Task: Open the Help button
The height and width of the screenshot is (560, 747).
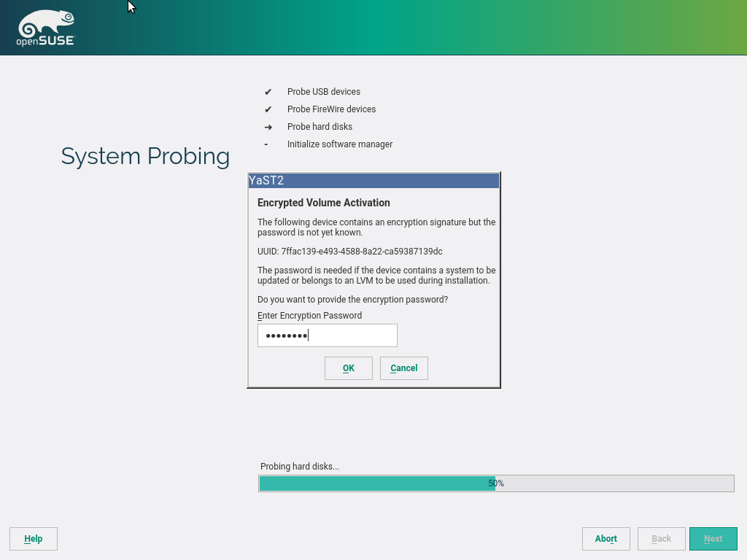Action: pyautogui.click(x=34, y=539)
